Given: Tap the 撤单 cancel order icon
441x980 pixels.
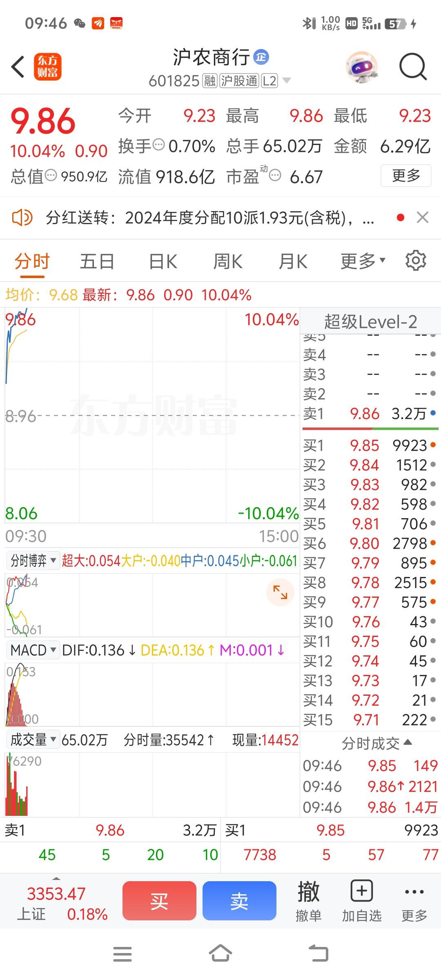Looking at the screenshot, I should tap(308, 892).
